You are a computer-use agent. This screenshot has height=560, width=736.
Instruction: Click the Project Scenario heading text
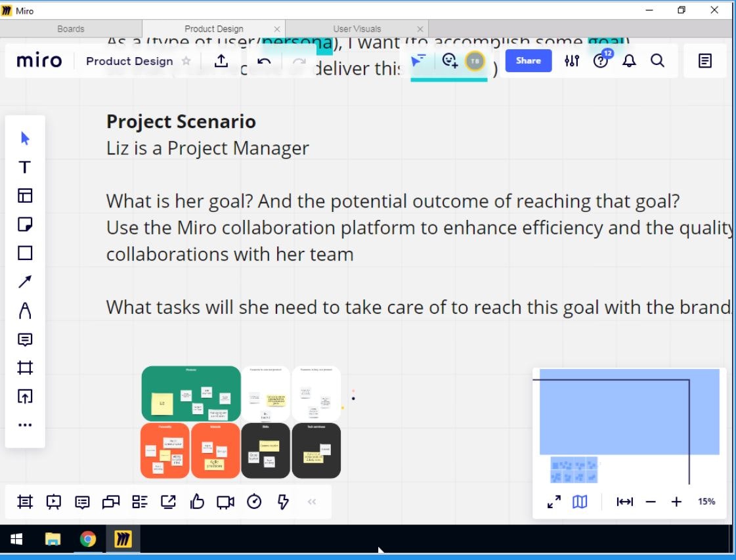point(181,121)
